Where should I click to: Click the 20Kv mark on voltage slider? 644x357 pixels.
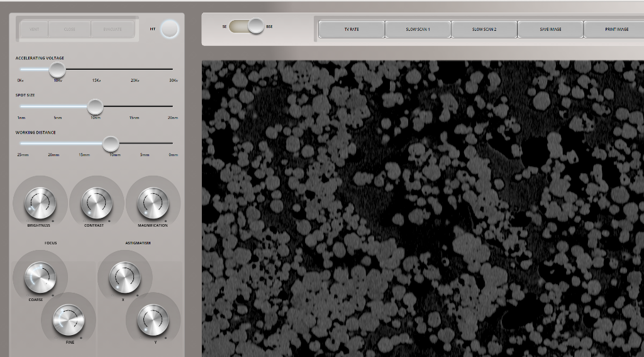pyautogui.click(x=135, y=80)
